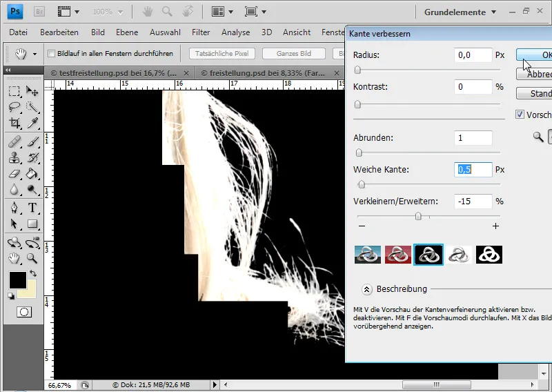Select the Blur tool
This screenshot has width=552, height=392.
pos(14,190)
